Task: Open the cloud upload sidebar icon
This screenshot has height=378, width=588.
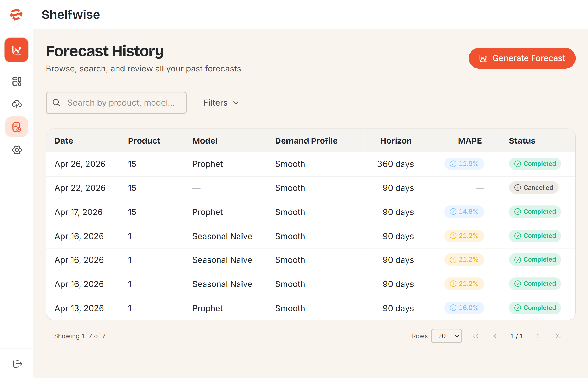Action: click(x=17, y=104)
